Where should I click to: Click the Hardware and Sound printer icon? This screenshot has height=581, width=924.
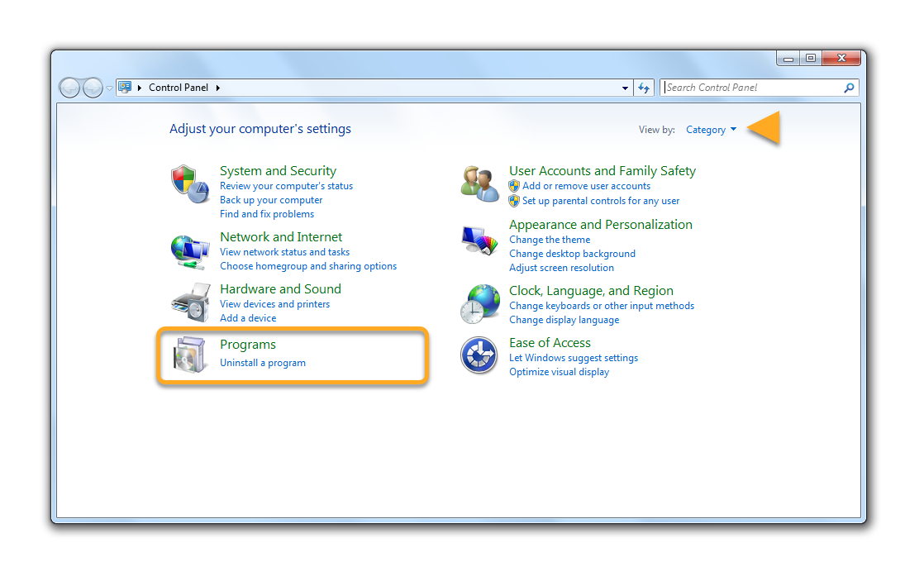tap(190, 303)
